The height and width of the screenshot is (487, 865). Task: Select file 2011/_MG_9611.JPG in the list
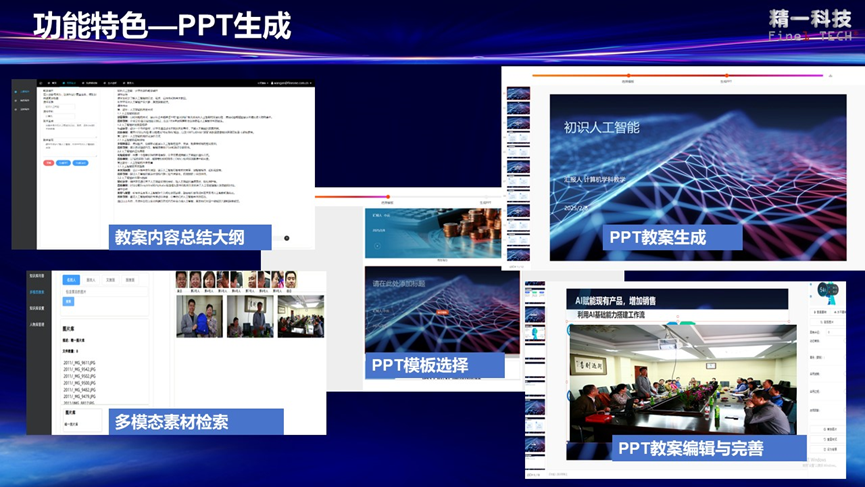pos(79,363)
